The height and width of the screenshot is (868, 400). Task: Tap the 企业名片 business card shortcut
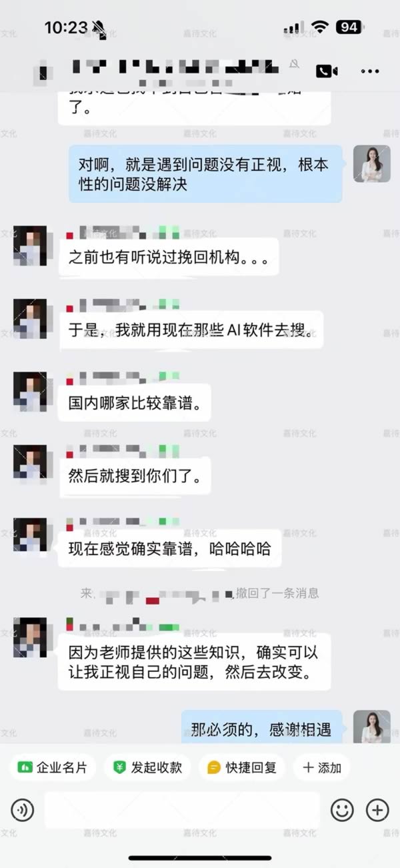coord(53,767)
